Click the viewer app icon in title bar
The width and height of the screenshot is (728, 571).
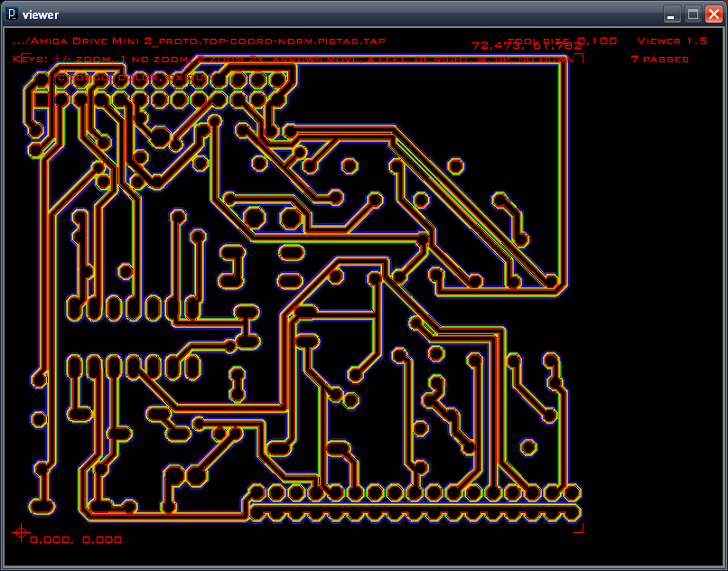13,14
